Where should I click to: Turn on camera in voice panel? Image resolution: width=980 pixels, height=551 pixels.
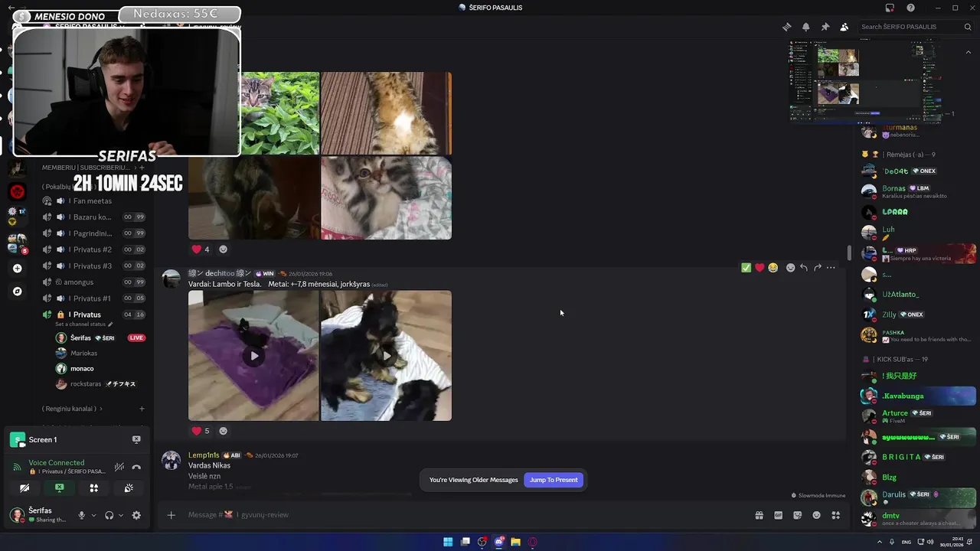[x=24, y=487]
